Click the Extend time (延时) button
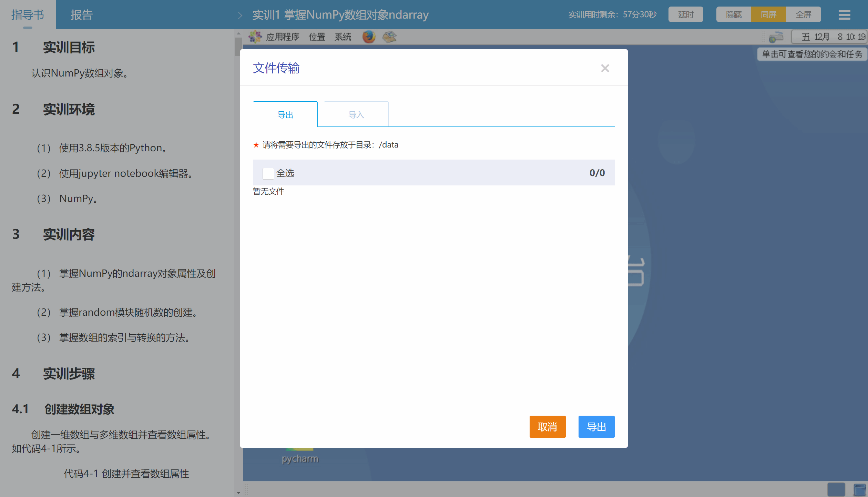The image size is (868, 497). click(685, 15)
